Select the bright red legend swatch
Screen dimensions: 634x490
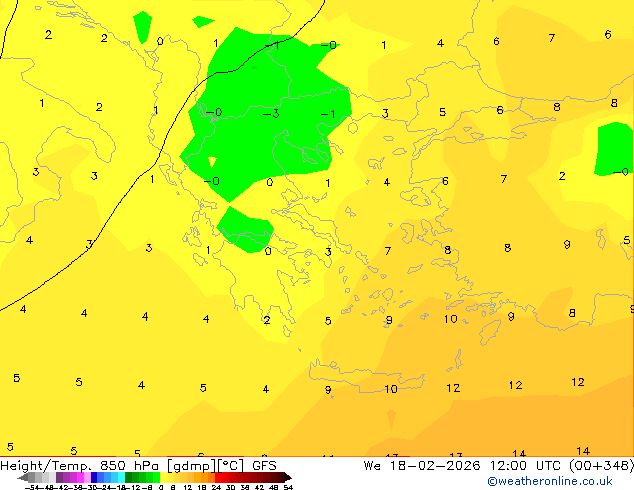pyautogui.click(x=218, y=477)
